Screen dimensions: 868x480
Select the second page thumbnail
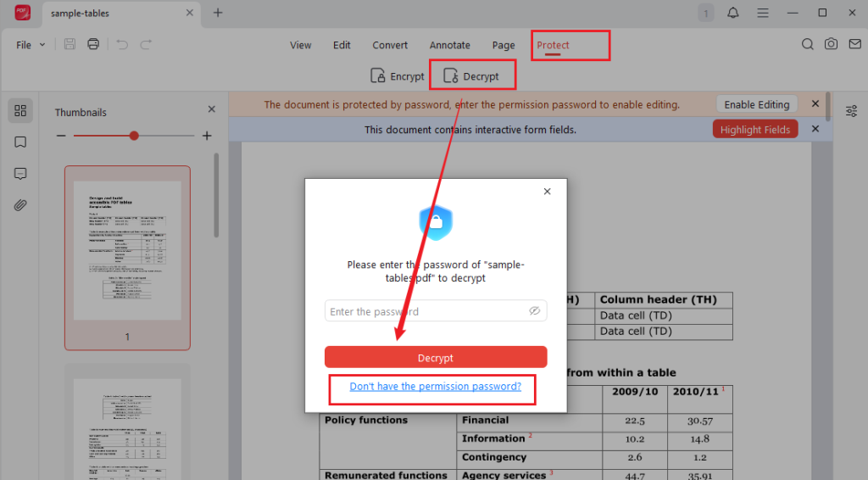[127, 421]
